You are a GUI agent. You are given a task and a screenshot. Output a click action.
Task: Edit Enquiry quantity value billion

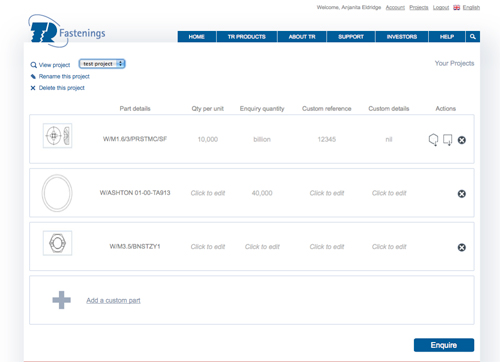pos(262,139)
